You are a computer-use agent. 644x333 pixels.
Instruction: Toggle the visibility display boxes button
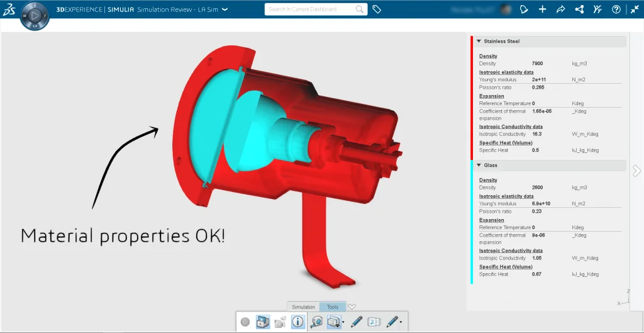(x=334, y=322)
